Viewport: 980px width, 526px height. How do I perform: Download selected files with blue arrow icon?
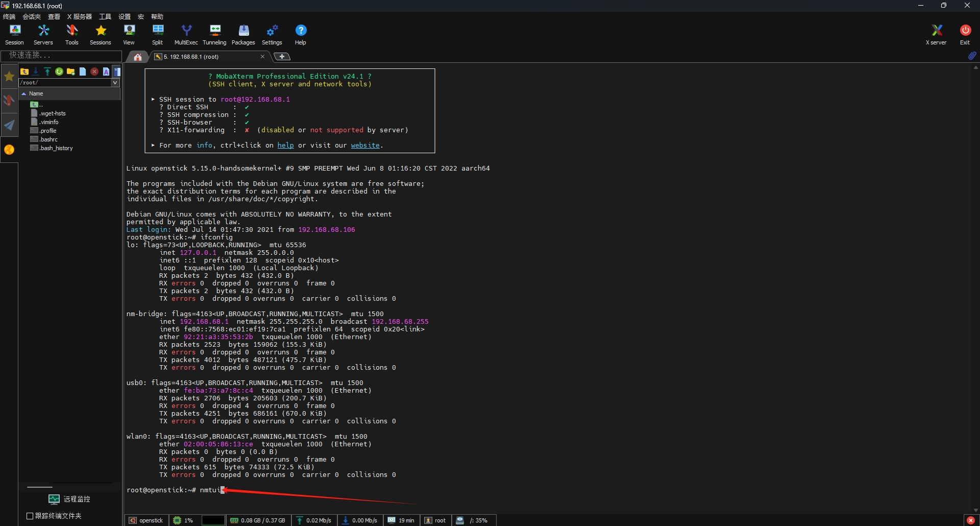[x=36, y=71]
